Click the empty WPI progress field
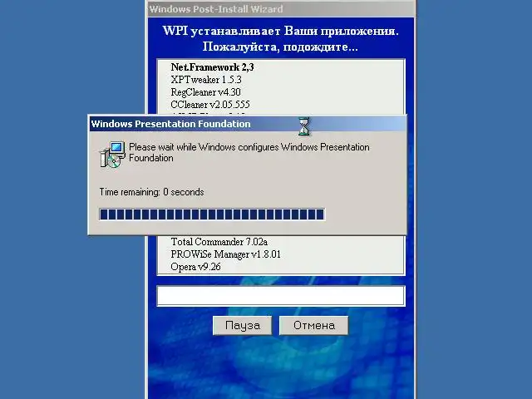This screenshot has width=532, height=399. click(x=281, y=296)
